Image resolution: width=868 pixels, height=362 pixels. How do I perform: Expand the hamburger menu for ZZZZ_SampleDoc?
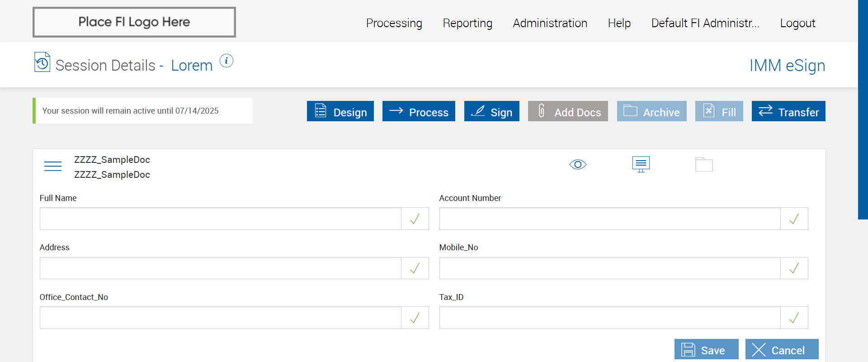[x=53, y=166]
